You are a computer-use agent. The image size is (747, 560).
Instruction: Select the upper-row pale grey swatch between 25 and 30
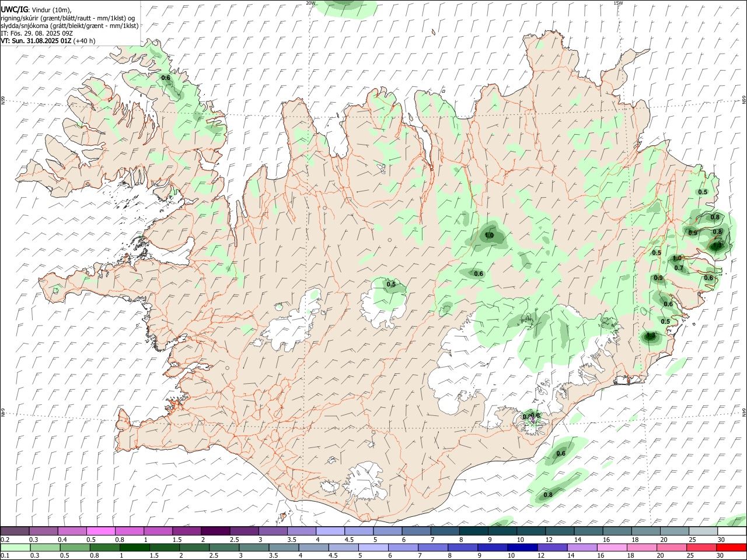point(703,531)
